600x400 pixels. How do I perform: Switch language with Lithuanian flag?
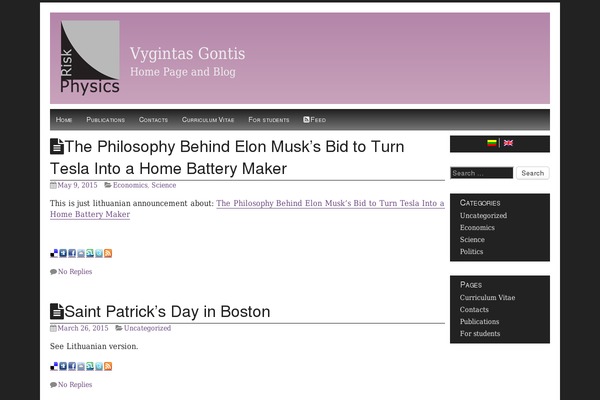(492, 143)
